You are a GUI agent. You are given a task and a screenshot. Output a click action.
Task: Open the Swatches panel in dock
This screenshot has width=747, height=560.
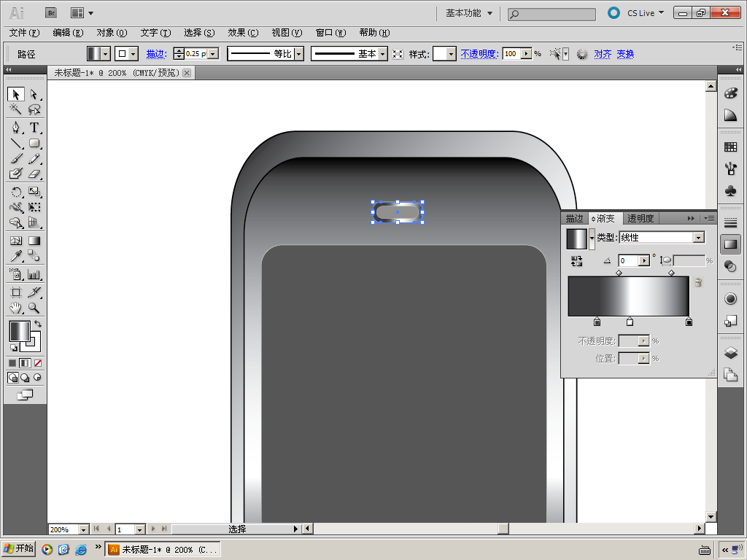[730, 147]
